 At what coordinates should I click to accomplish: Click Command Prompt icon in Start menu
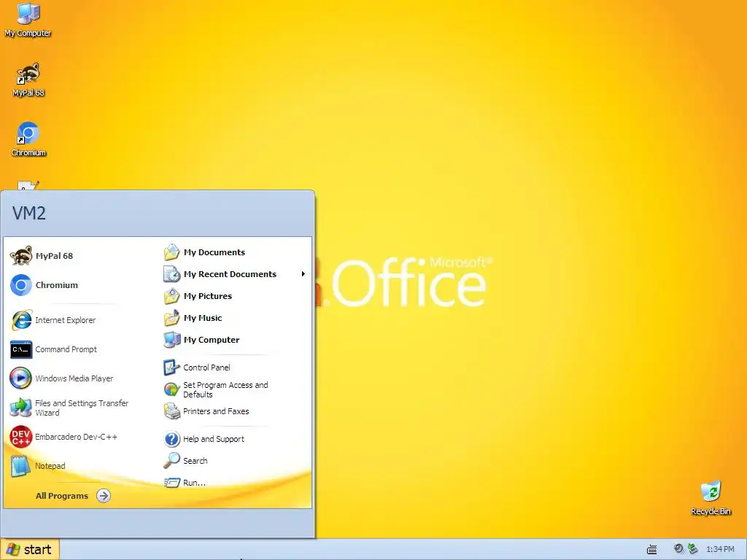[x=21, y=349]
